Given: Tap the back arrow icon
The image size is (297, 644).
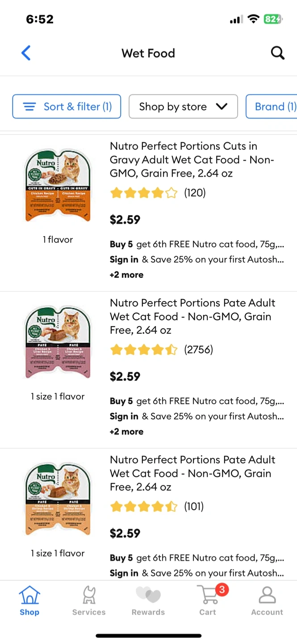Looking at the screenshot, I should 26,53.
